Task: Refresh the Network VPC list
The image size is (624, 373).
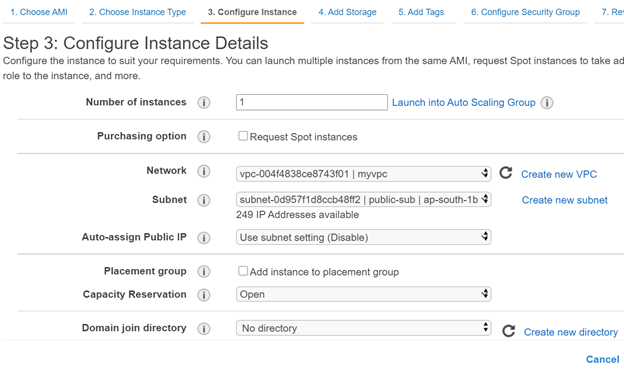Action: coord(506,173)
